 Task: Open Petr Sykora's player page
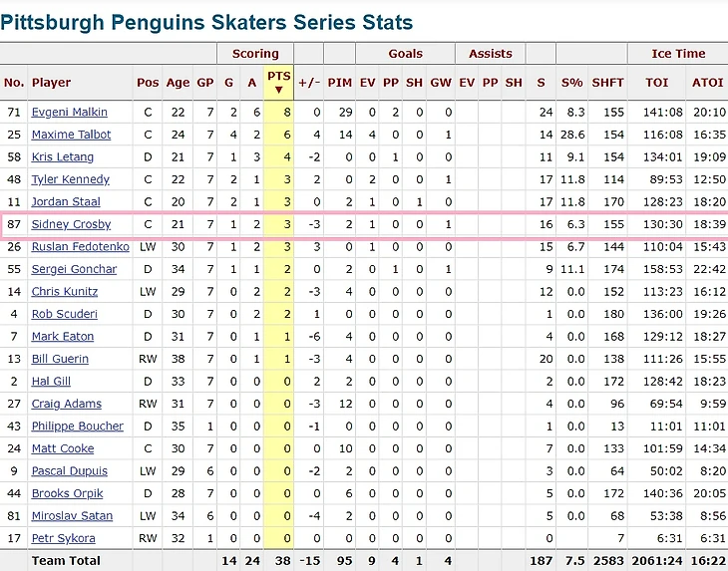[63, 538]
